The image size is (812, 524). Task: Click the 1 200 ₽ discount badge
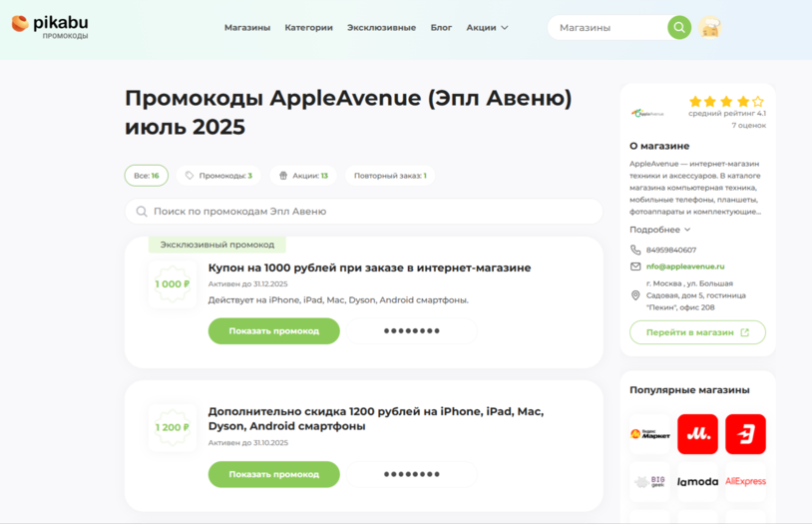[x=173, y=427]
